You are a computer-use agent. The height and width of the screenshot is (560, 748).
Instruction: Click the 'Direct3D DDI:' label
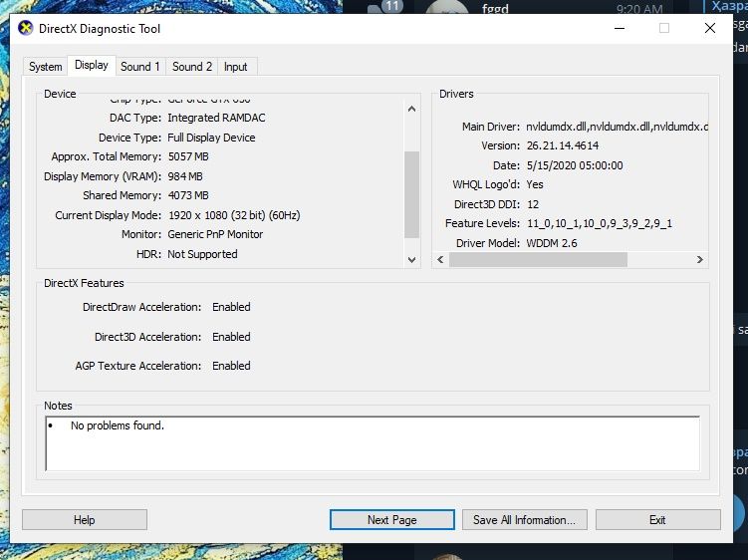coord(487,204)
